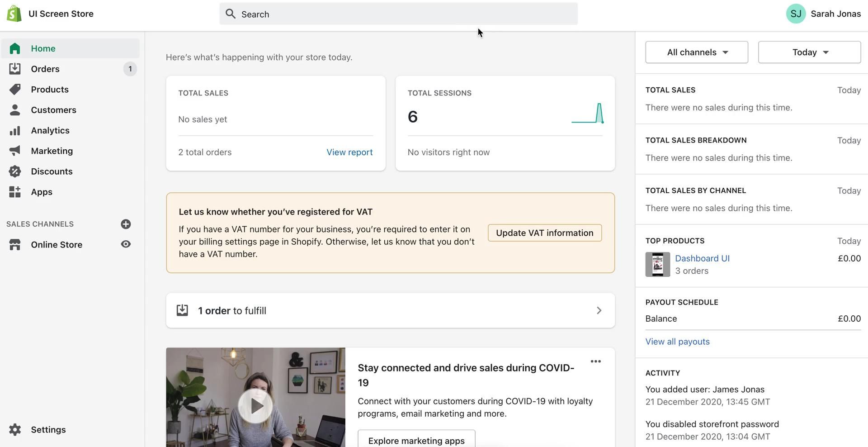Open the View report link
The height and width of the screenshot is (447, 868).
click(349, 152)
